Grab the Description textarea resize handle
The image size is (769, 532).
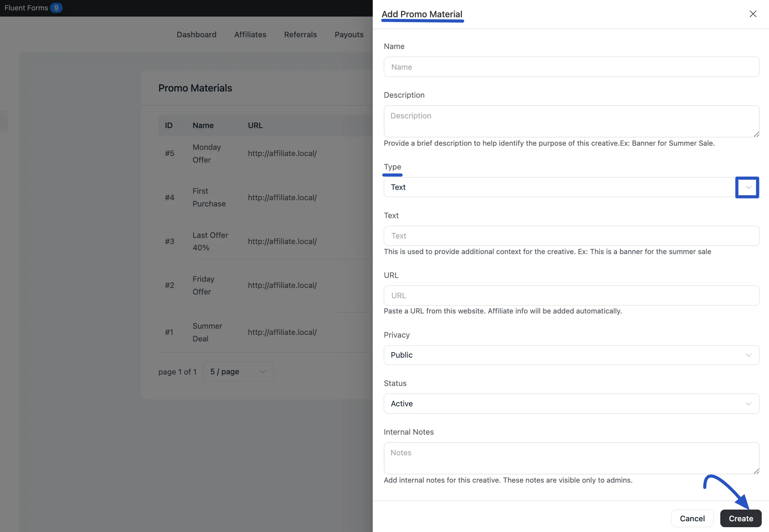click(756, 134)
